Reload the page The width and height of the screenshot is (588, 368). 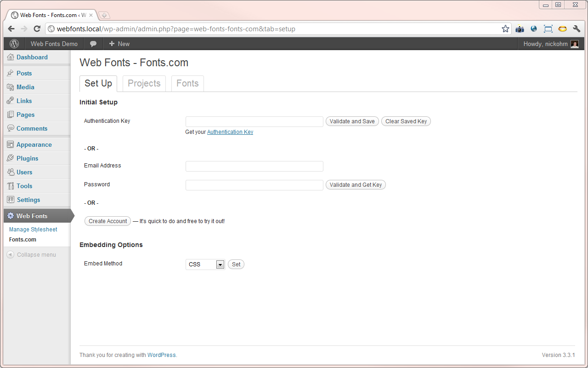tap(37, 29)
